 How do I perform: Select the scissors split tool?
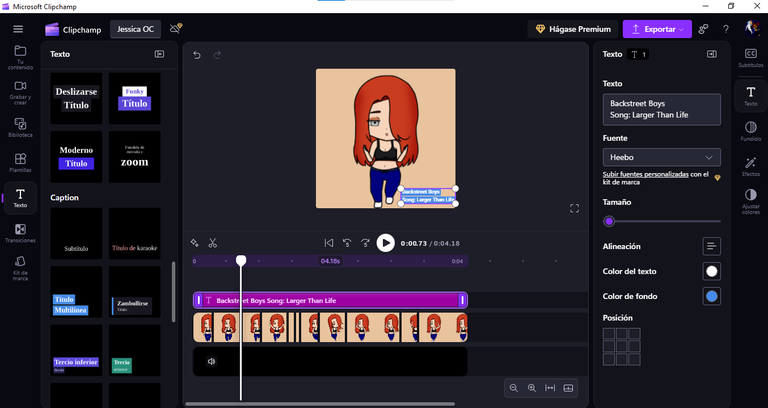213,243
